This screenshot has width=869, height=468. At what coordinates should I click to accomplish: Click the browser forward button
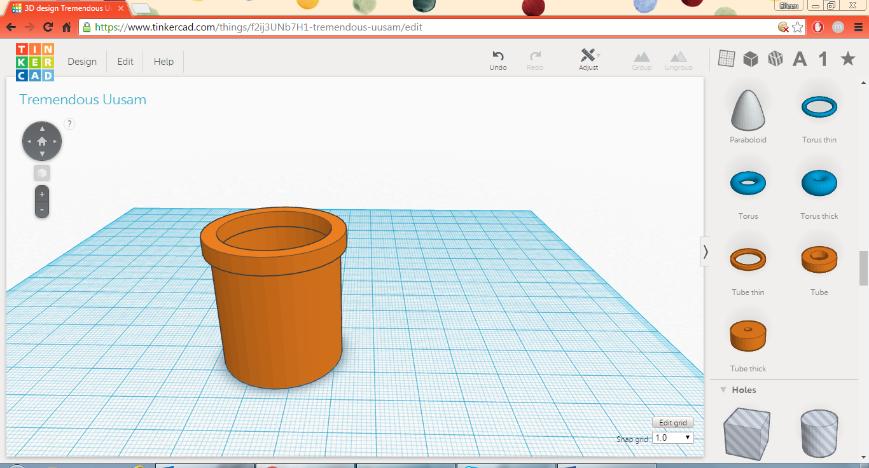tap(30, 27)
